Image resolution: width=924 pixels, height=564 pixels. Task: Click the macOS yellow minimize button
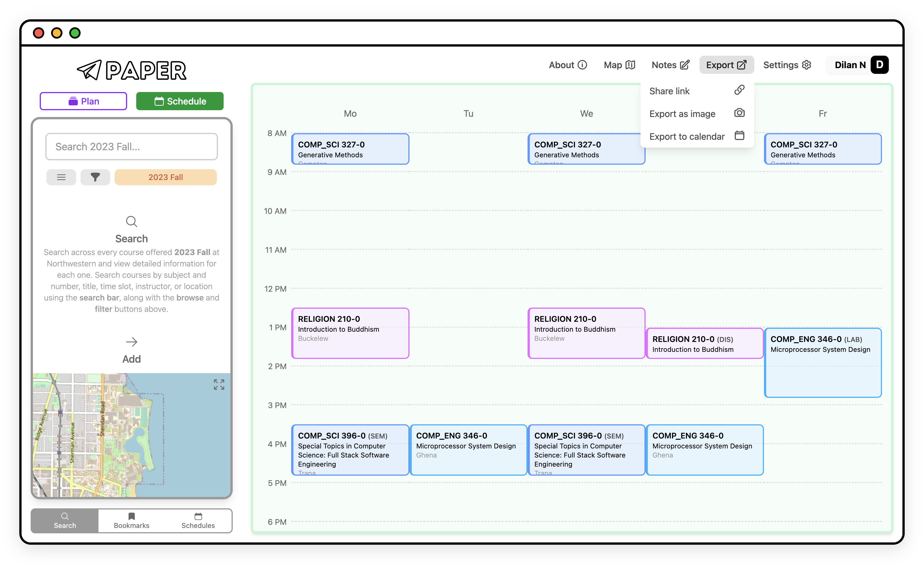tap(57, 33)
